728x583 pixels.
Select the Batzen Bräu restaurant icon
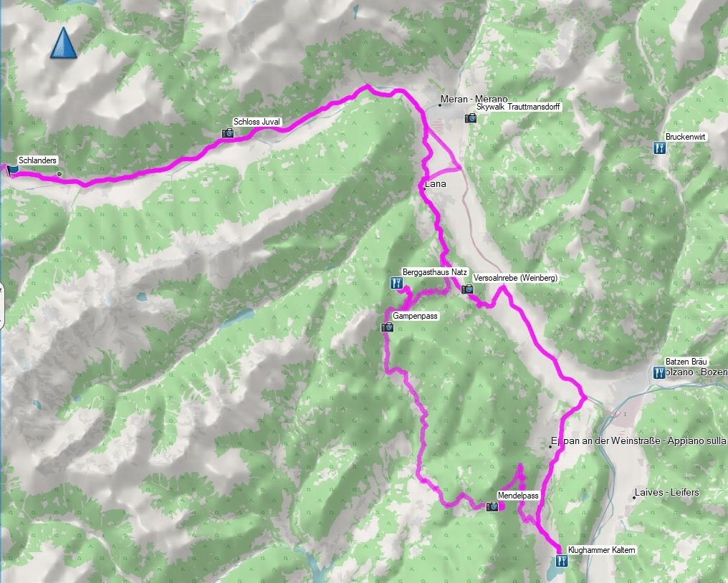pos(658,372)
